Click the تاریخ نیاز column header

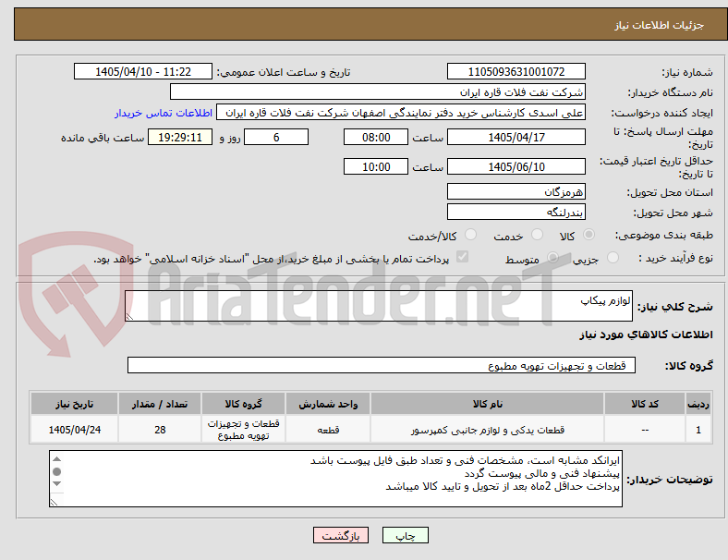click(x=74, y=404)
